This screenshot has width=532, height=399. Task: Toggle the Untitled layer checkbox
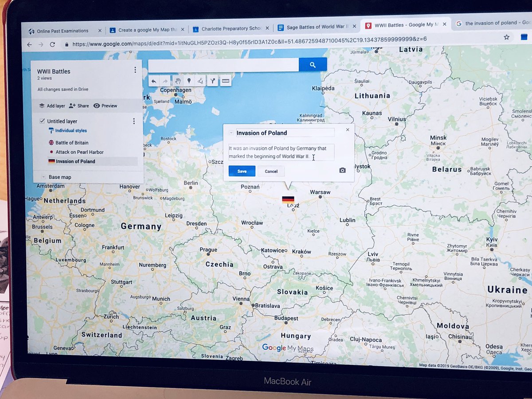pyautogui.click(x=42, y=121)
